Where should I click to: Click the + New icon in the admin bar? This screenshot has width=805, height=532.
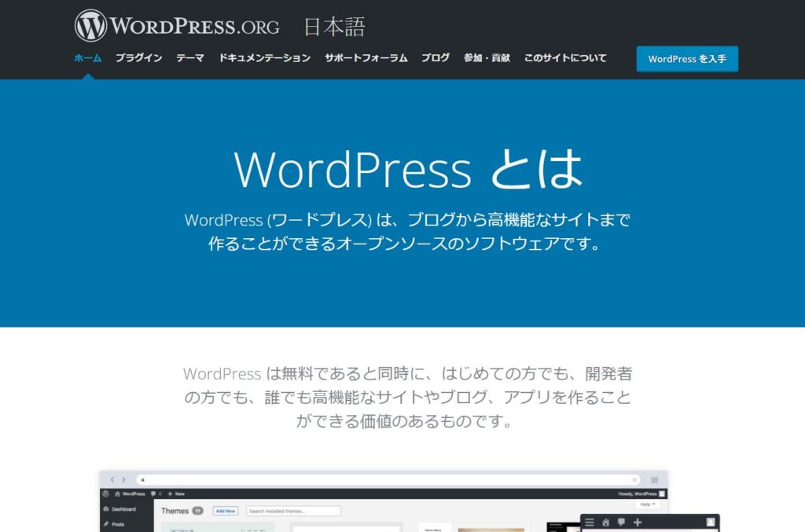tap(170, 493)
